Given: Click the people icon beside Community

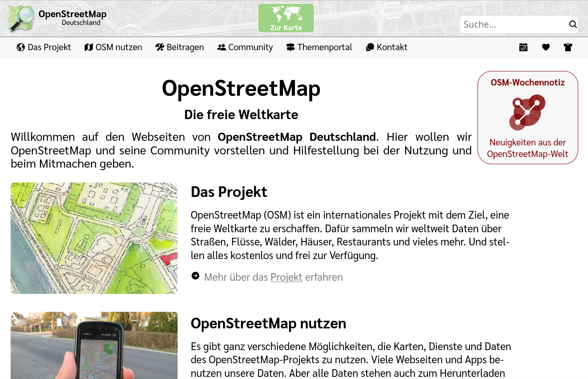Looking at the screenshot, I should (221, 47).
